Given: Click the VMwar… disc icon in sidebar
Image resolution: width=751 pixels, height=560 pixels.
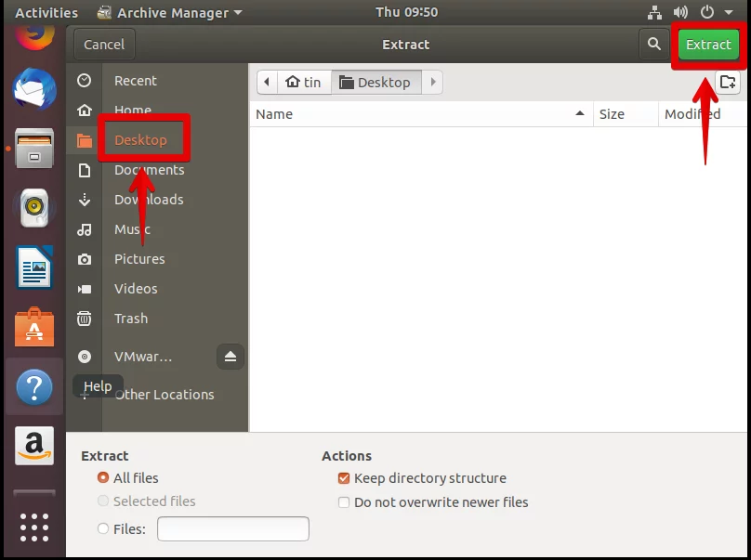Looking at the screenshot, I should [85, 357].
